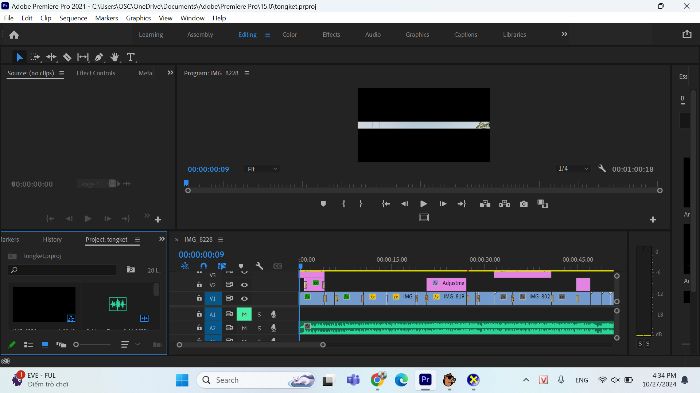Open Comparison View in Program monitor
The width and height of the screenshot is (700, 393).
pos(542,204)
